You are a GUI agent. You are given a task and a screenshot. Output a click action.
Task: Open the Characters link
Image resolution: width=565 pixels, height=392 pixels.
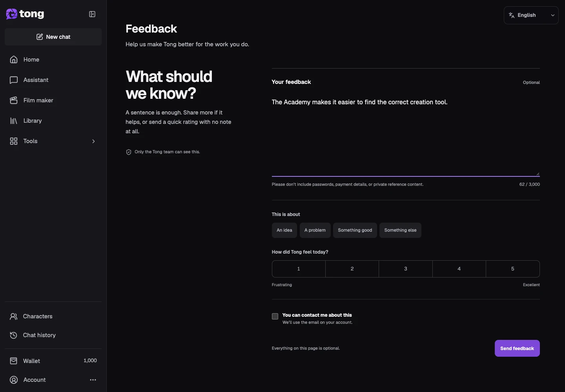[53, 316]
